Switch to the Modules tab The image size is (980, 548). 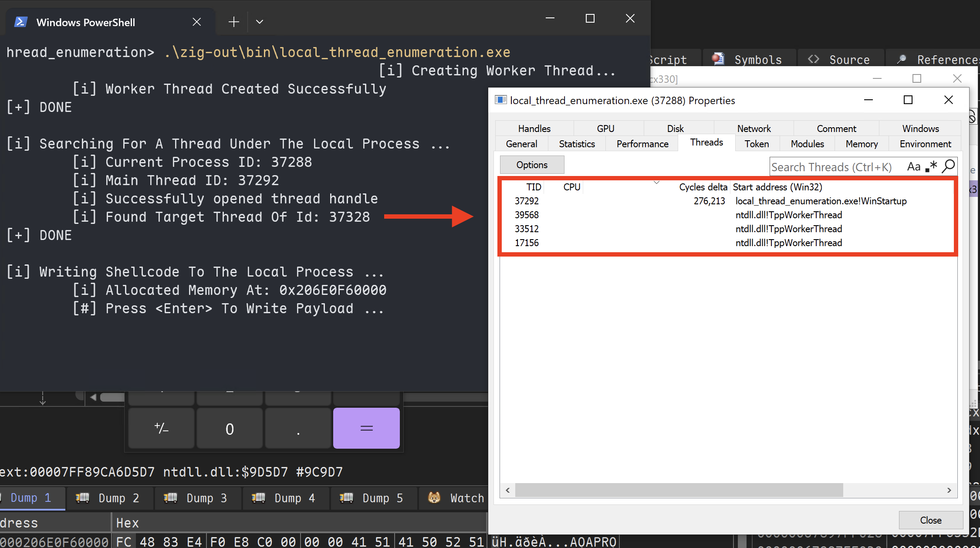tap(807, 144)
